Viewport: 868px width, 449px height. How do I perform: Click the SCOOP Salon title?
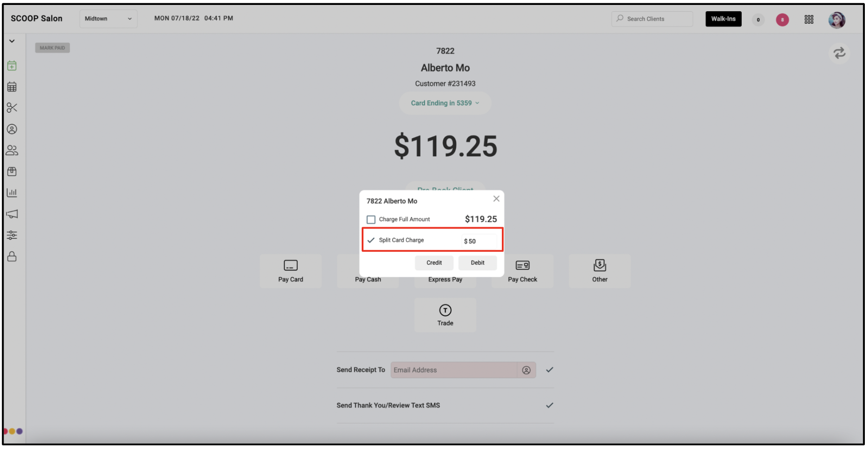(x=36, y=18)
